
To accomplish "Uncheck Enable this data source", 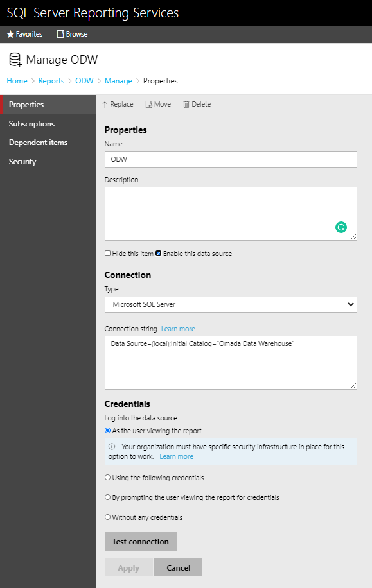I will [159, 254].
